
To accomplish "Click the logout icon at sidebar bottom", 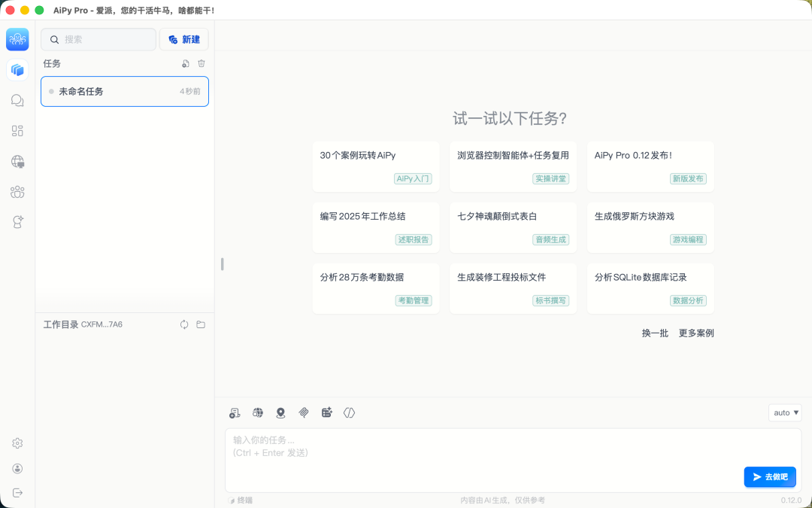I will point(17,492).
